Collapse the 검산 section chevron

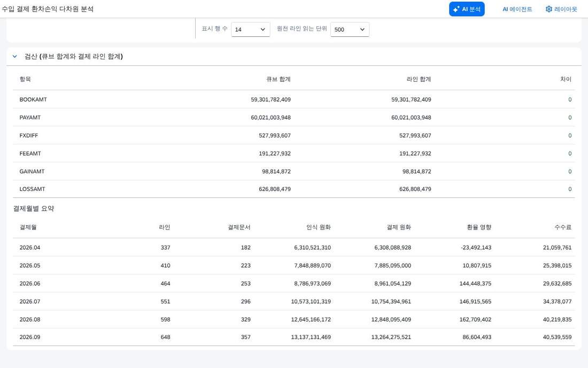click(x=15, y=56)
